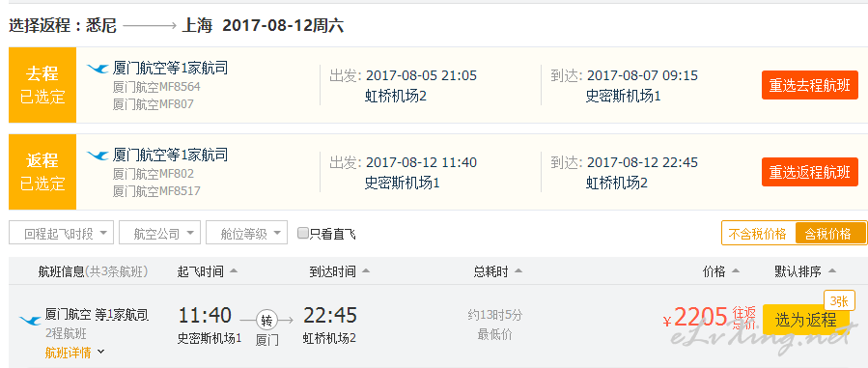
Task: Check the 只看直飞 checkbox
Action: [x=303, y=233]
